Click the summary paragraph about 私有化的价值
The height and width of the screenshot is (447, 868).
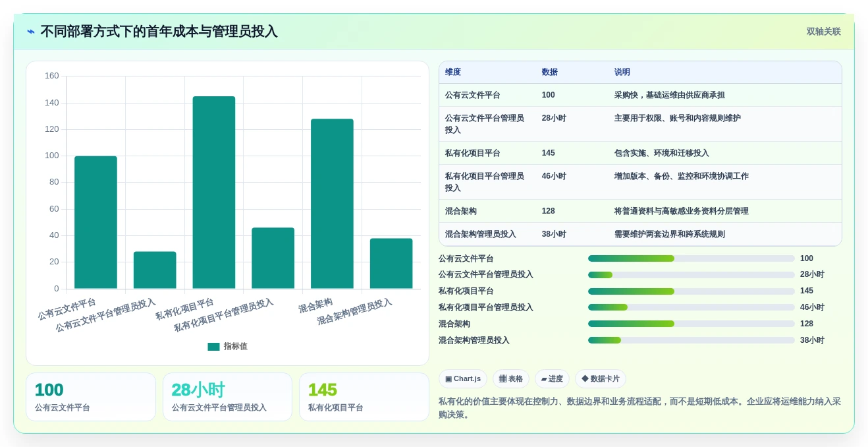(x=640, y=408)
